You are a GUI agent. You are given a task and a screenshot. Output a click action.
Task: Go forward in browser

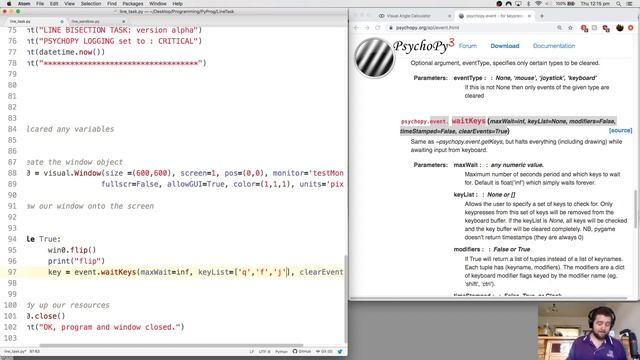[x=367, y=28]
